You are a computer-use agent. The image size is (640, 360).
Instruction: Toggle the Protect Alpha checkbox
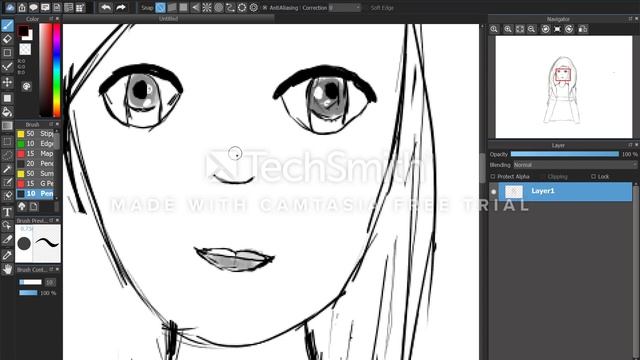[493, 177]
